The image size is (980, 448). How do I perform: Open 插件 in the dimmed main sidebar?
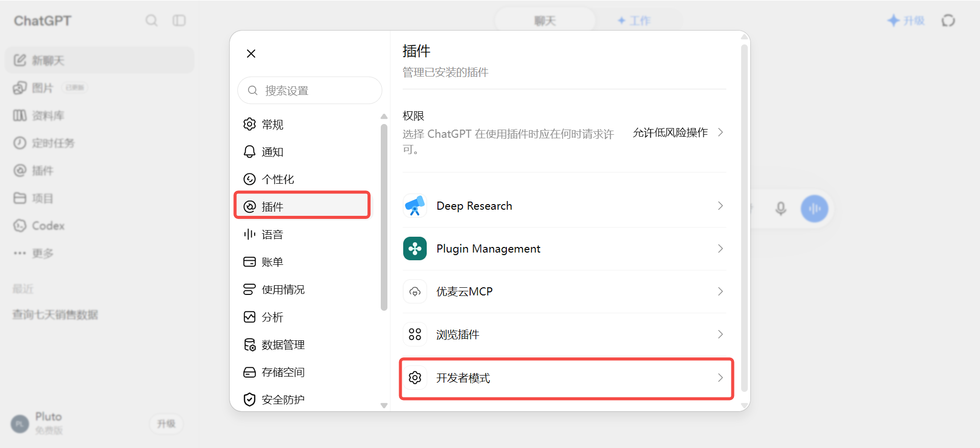[100, 170]
